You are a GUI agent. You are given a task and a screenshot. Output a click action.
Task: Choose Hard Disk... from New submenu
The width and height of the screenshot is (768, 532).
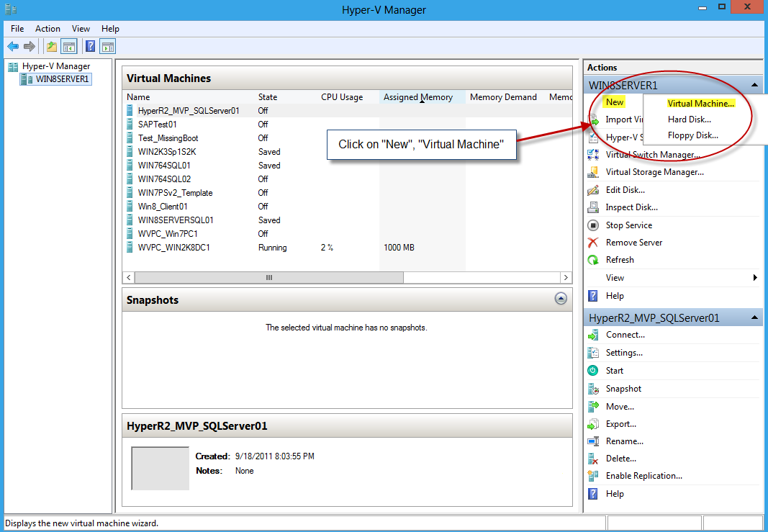click(689, 119)
